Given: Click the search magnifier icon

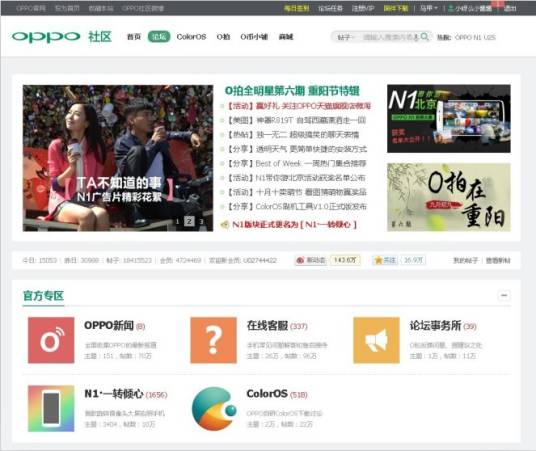Looking at the screenshot, I should tap(424, 36).
